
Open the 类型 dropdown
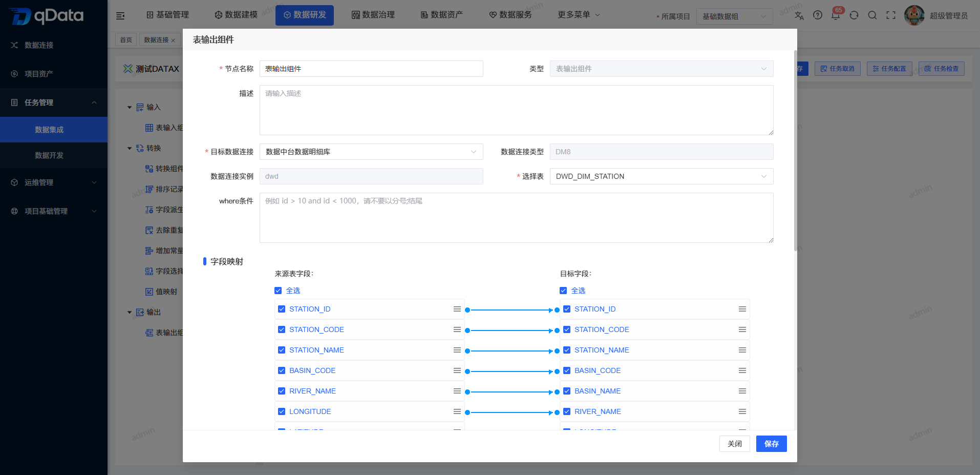click(662, 69)
